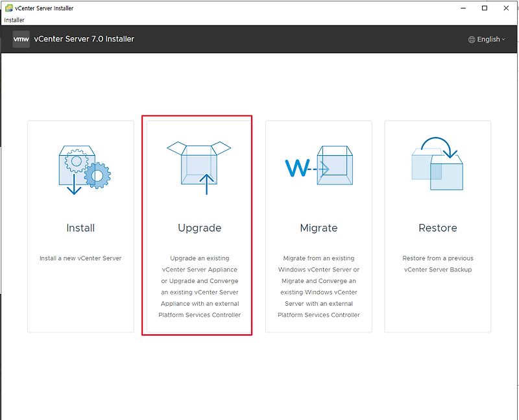The width and height of the screenshot is (519, 420).
Task: Select Restore from a previous vCenter Server Backup
Action: [x=438, y=264]
